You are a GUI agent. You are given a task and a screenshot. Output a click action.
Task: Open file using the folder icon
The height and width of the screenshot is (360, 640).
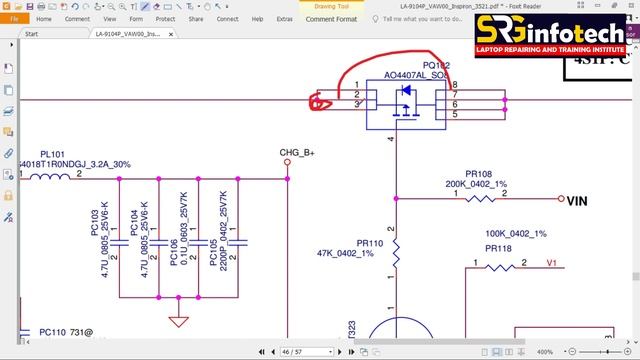pos(18,7)
